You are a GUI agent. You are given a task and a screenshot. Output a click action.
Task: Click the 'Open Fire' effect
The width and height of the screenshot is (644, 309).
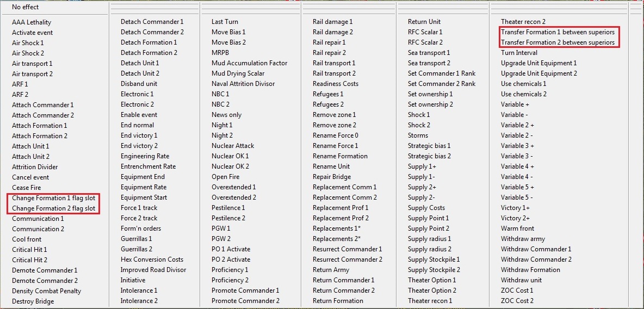[226, 177]
